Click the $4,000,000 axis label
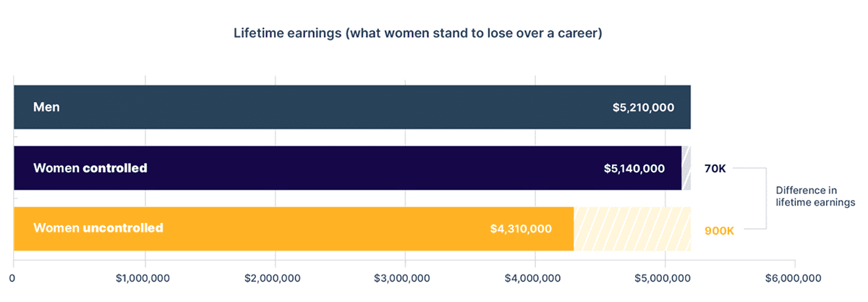The height and width of the screenshot is (302, 868). [535, 278]
